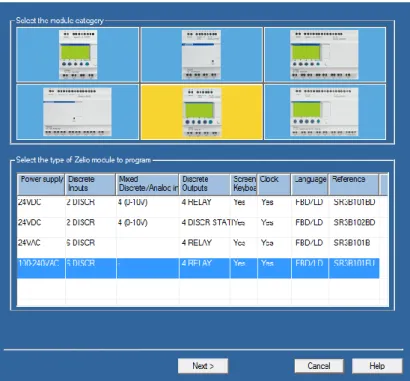Choose the narrow screenless module on blue tile
410x381 pixels.
pos(202,55)
